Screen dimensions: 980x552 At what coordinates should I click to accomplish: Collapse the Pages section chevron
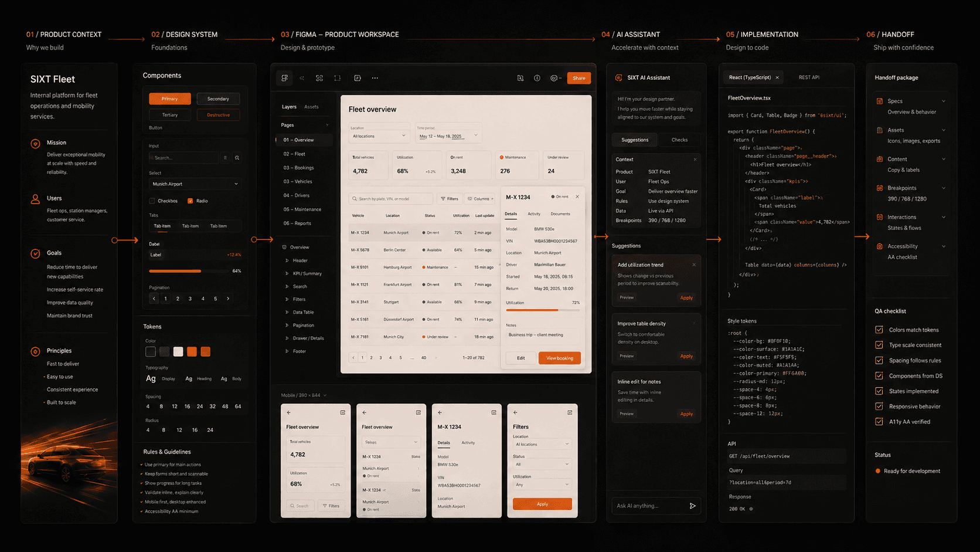click(x=327, y=125)
